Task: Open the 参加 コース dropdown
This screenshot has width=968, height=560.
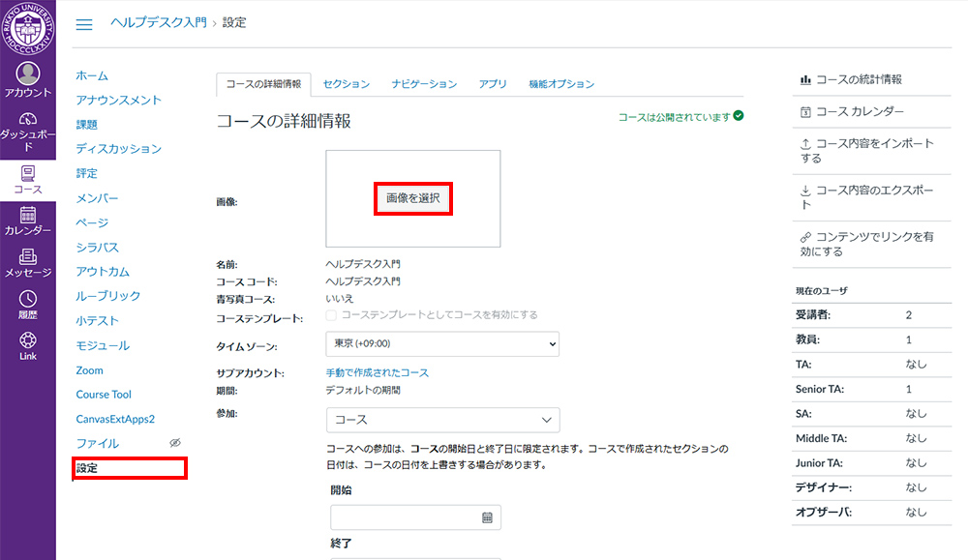Action: pyautogui.click(x=442, y=420)
